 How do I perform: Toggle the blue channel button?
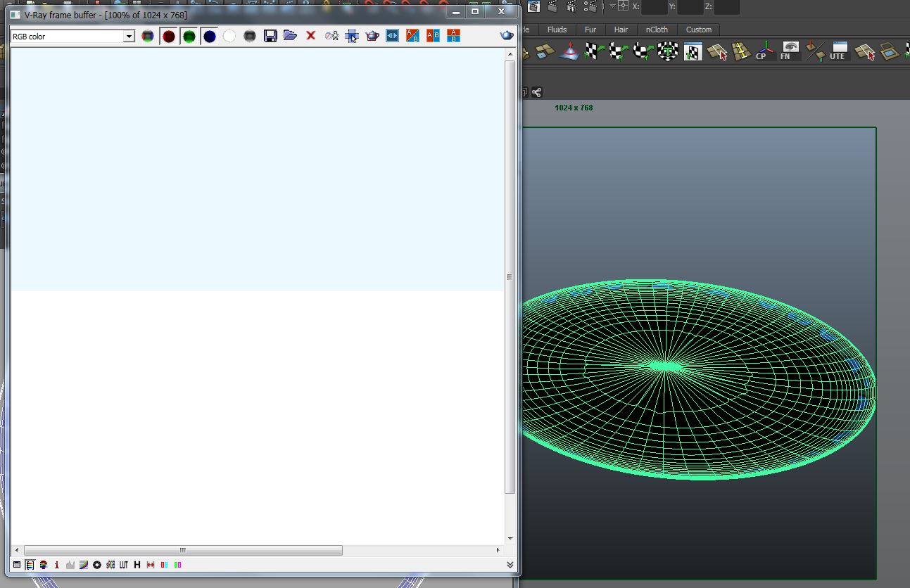210,36
